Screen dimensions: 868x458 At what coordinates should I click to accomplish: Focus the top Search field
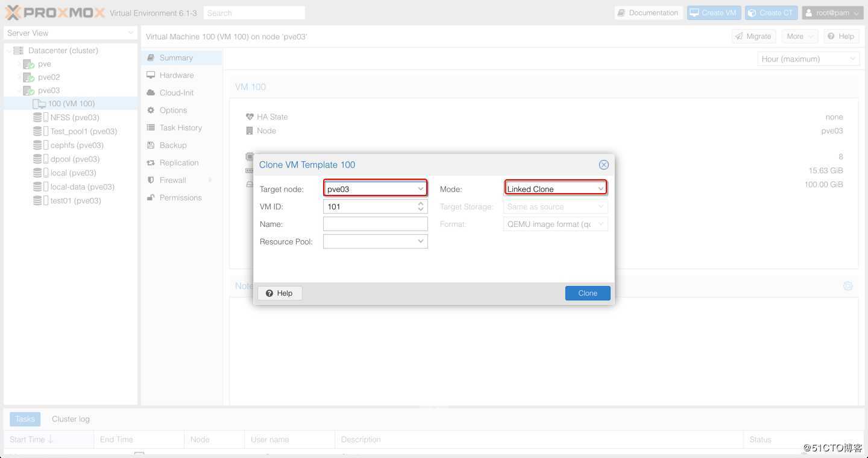pyautogui.click(x=254, y=13)
